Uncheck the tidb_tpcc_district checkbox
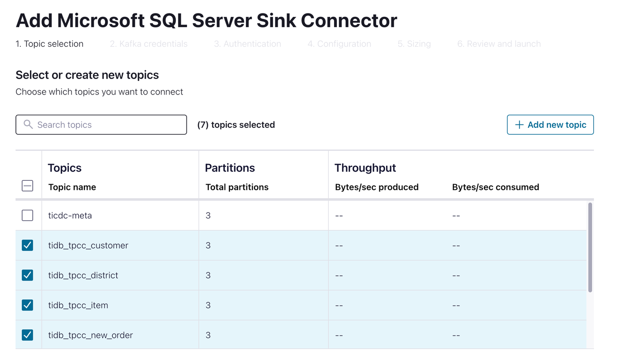 27,275
